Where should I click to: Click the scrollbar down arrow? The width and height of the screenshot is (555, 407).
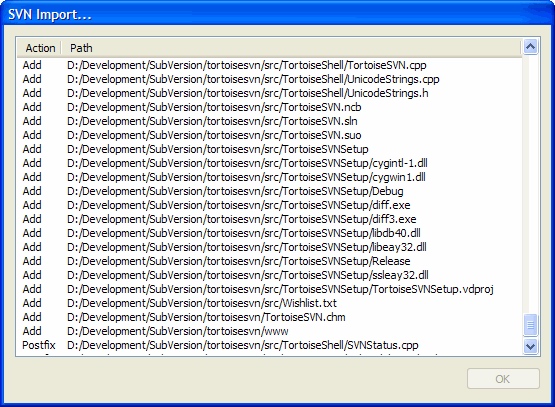(530, 346)
